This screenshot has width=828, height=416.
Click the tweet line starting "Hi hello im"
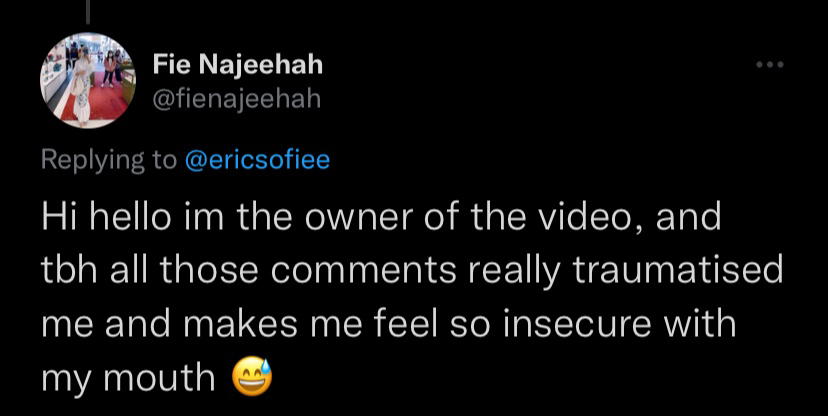pyautogui.click(x=381, y=217)
